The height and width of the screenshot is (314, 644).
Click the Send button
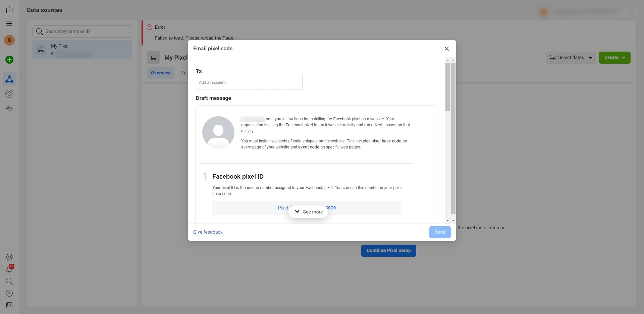tap(440, 232)
